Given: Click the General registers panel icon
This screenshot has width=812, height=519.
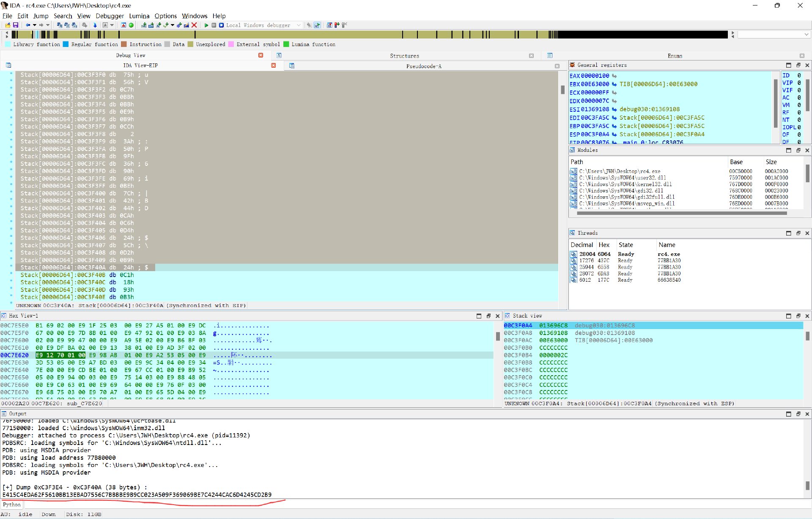Looking at the screenshot, I should click(573, 65).
